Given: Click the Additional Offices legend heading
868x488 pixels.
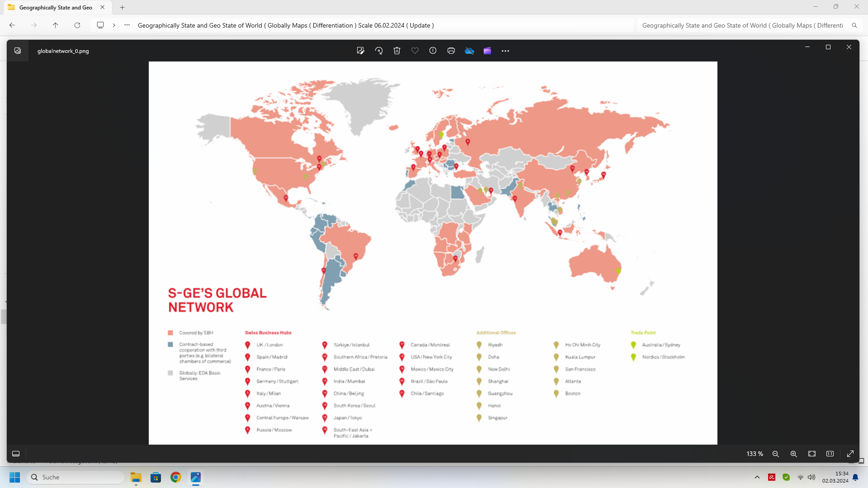Looking at the screenshot, I should click(x=496, y=333).
